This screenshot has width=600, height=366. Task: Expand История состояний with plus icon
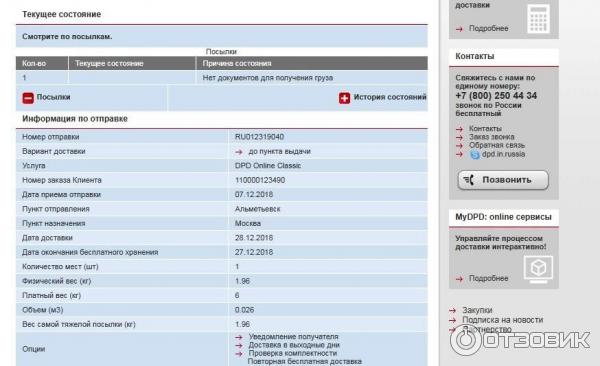(344, 98)
